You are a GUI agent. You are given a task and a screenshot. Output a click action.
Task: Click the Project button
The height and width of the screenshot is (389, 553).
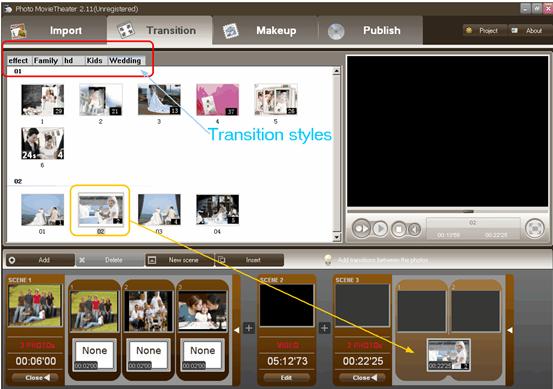click(484, 31)
